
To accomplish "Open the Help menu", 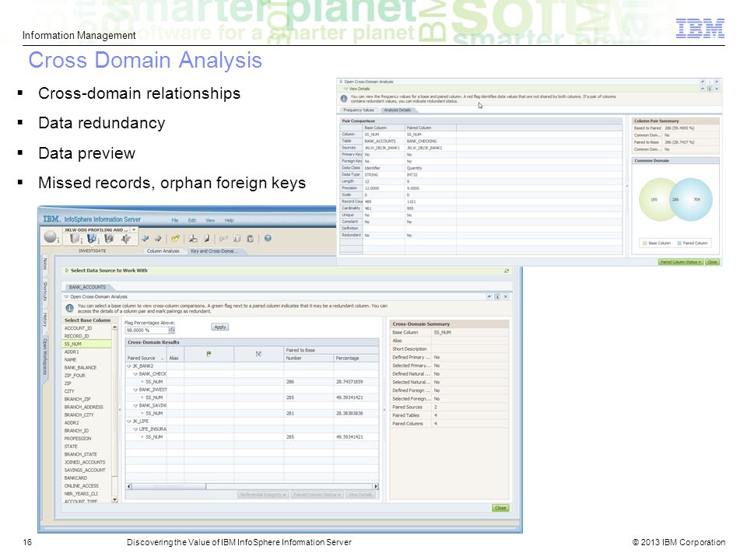I will point(229,220).
